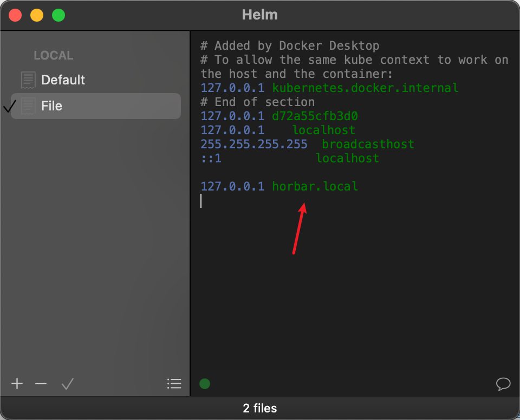
Task: Open the list view icon in sidebar footer
Action: tap(174, 384)
